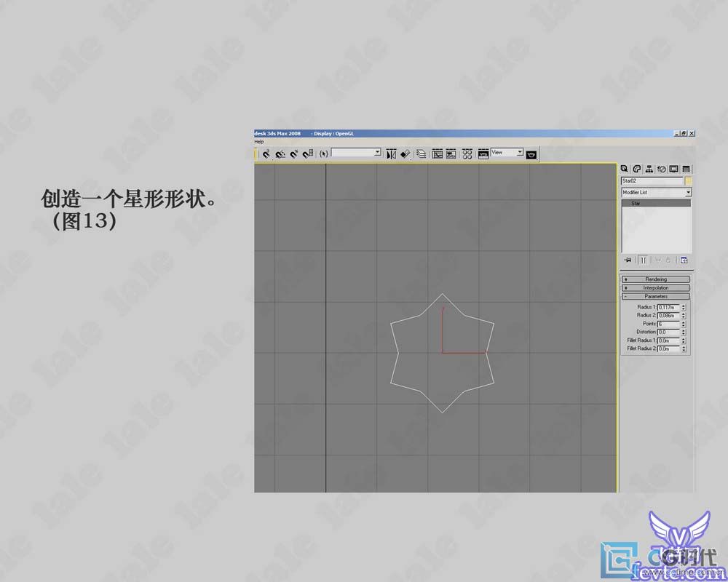
Task: Expand the Rendering rollout
Action: pyautogui.click(x=656, y=279)
